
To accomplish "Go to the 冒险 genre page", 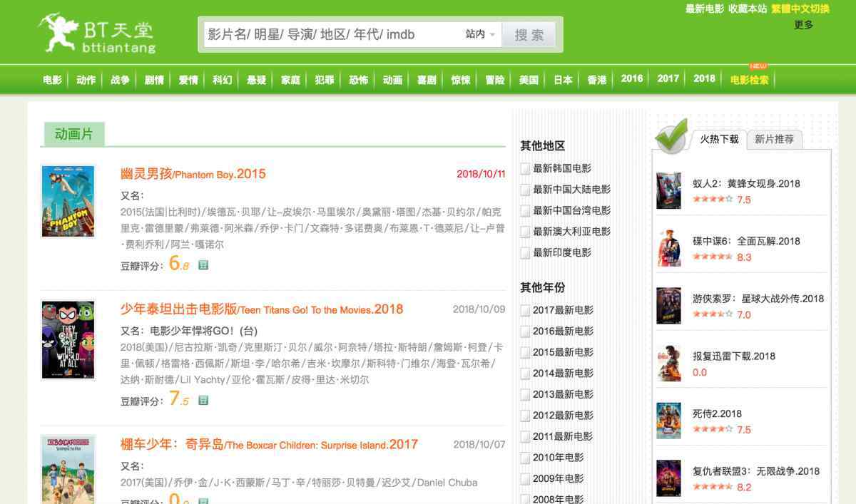I will tap(495, 80).
